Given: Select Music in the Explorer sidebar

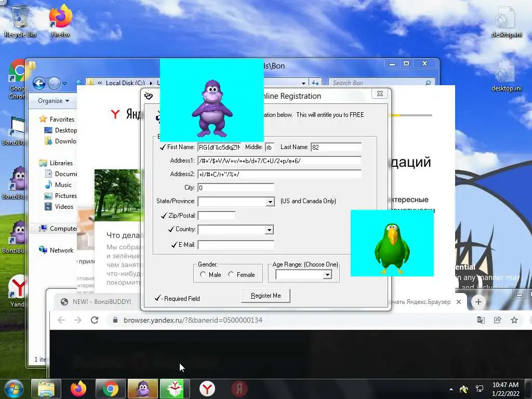Looking at the screenshot, I should click(x=58, y=185).
